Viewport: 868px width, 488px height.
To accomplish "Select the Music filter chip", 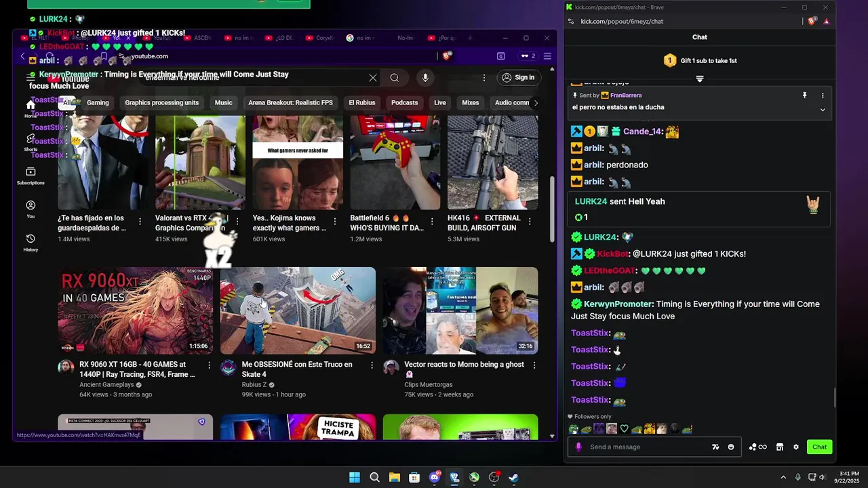I will pyautogui.click(x=223, y=102).
